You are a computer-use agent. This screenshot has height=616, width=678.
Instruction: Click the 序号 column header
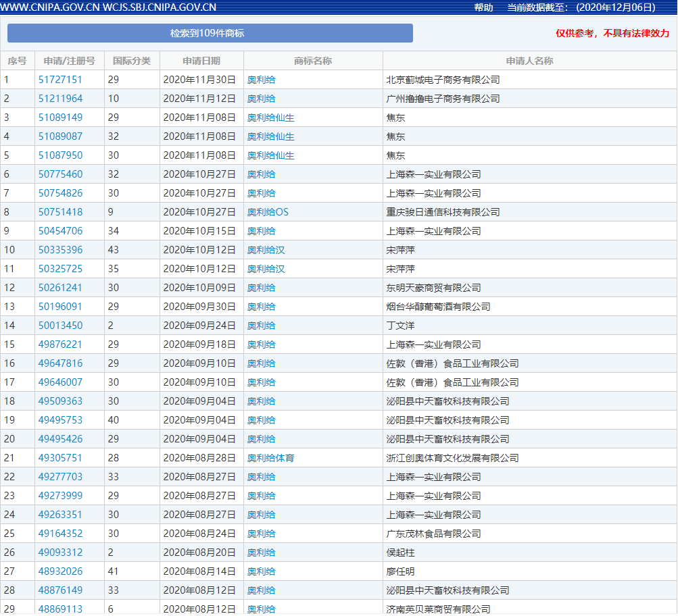point(17,60)
